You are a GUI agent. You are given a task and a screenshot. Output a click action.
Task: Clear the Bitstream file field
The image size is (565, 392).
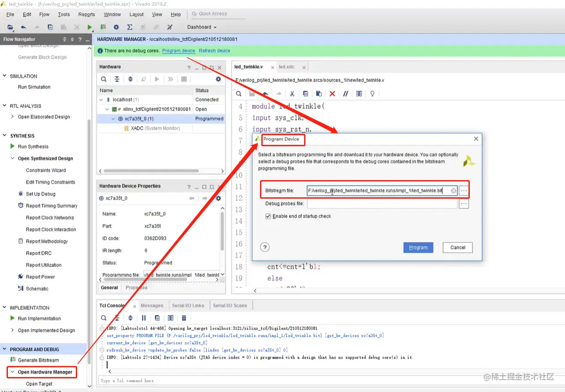(453, 191)
